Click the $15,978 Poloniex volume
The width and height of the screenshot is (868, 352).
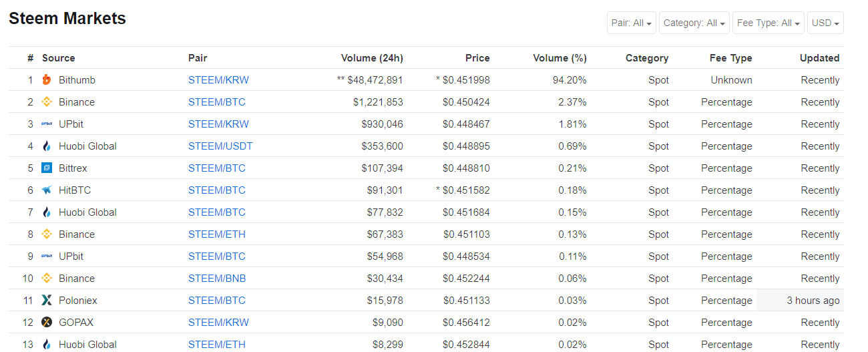pyautogui.click(x=385, y=301)
